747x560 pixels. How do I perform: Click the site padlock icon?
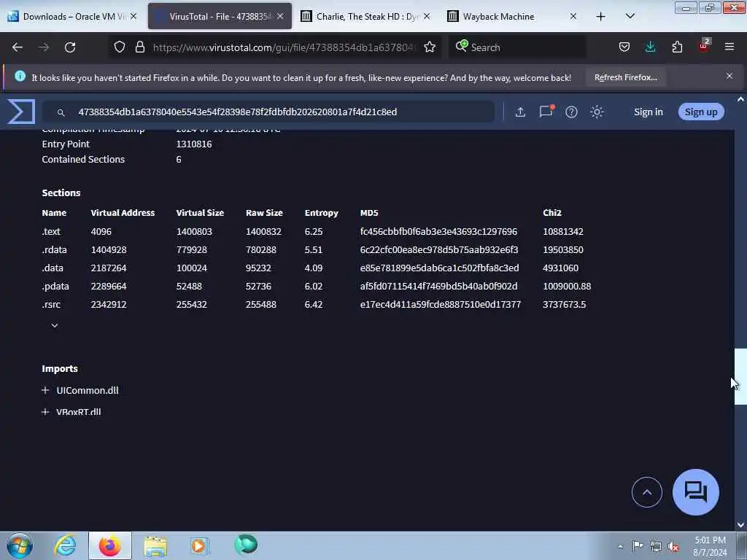(139, 47)
